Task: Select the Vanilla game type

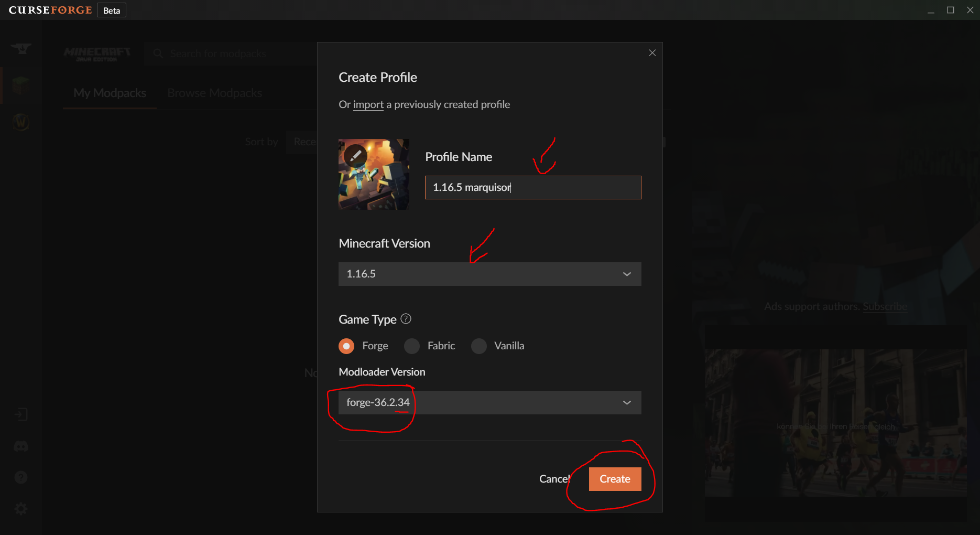Action: 479,346
